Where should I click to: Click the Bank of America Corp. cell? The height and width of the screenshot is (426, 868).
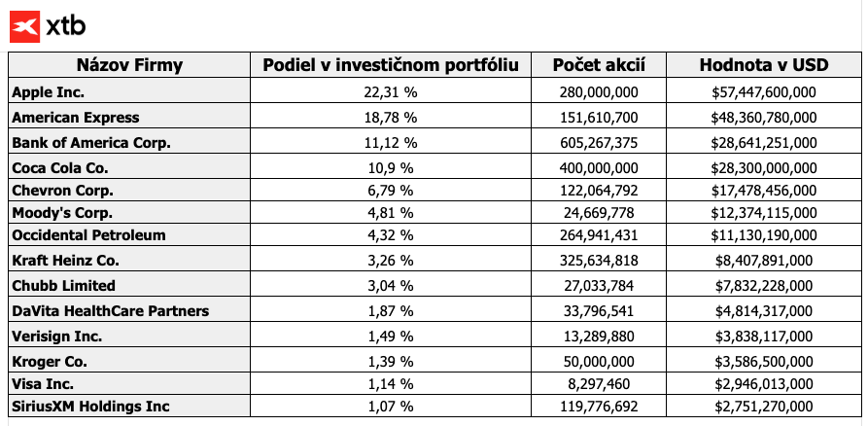point(91,141)
